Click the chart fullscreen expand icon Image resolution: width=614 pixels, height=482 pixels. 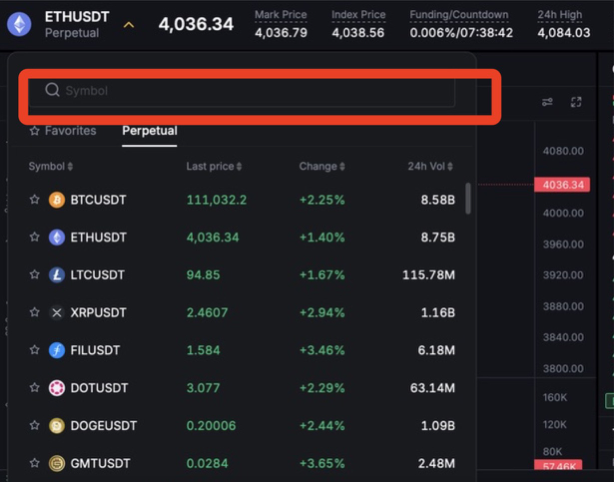click(576, 102)
